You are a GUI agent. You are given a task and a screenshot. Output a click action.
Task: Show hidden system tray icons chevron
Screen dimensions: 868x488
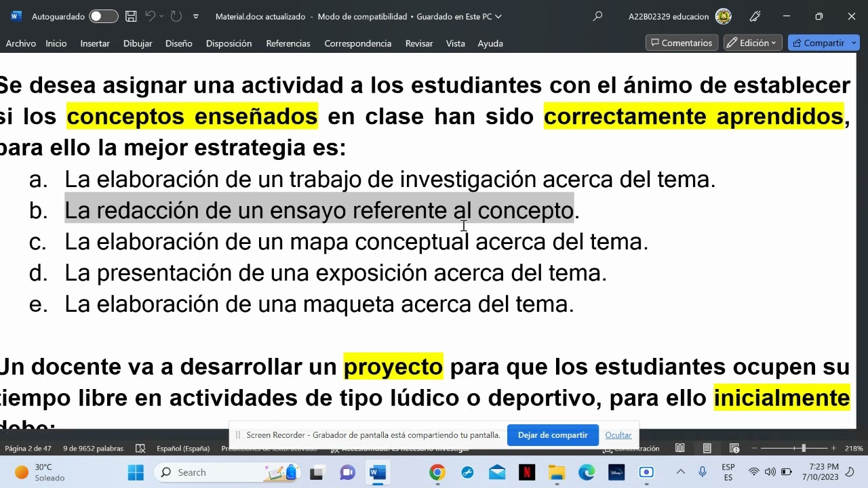click(x=681, y=472)
